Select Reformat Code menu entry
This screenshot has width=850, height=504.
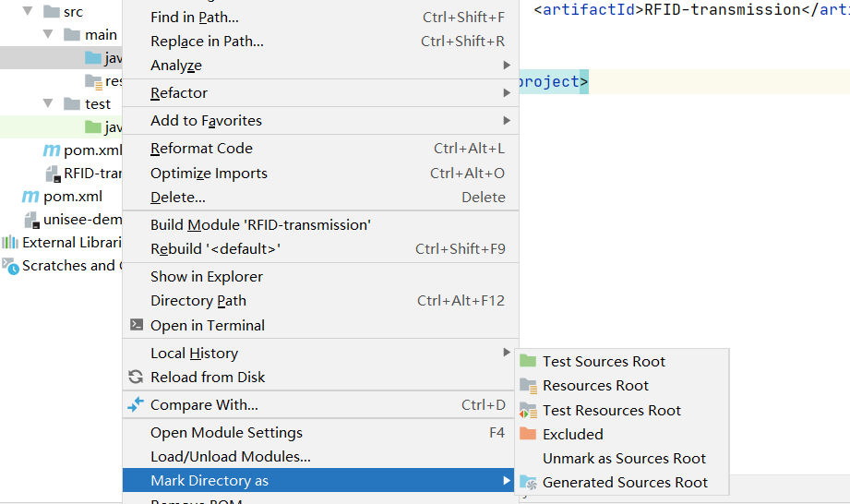pos(201,148)
